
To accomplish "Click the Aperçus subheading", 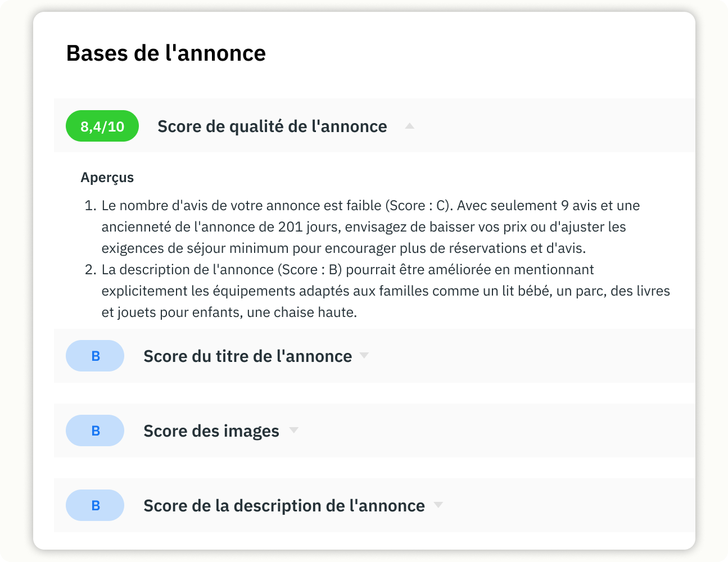I will 107,178.
